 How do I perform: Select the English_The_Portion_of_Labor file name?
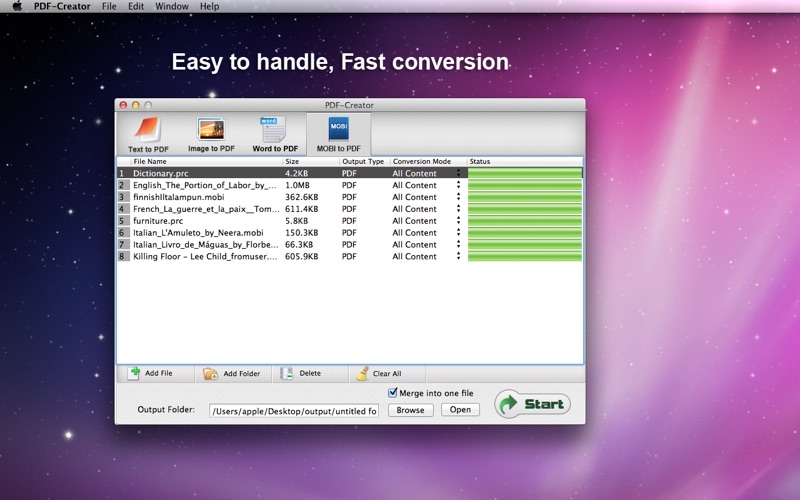point(205,185)
